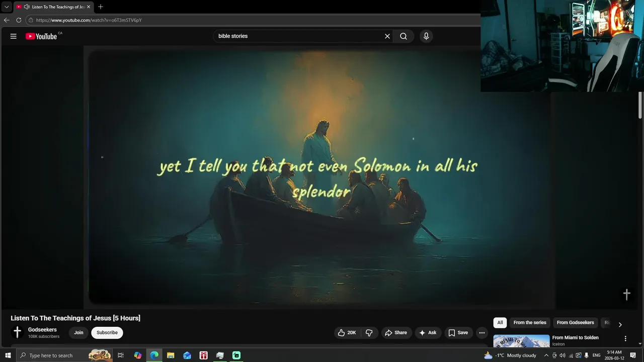Select the 'From the series' chip
The height and width of the screenshot is (362, 644).
pyautogui.click(x=530, y=323)
